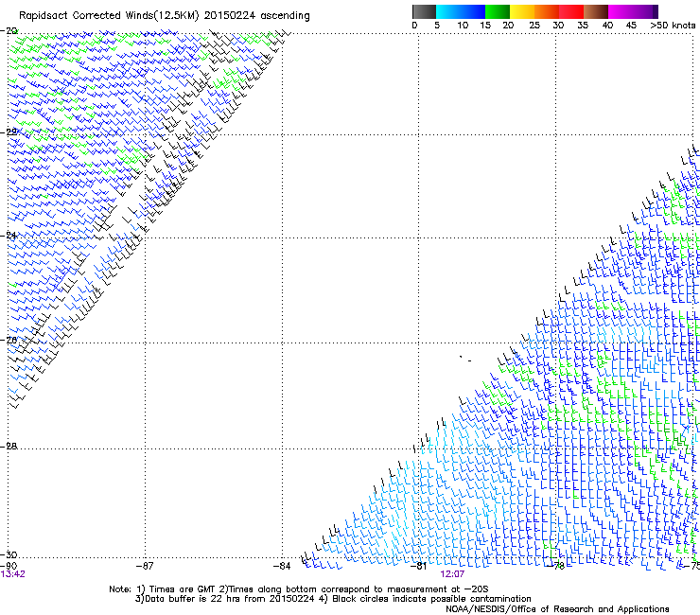Click the '5' label under the color bar
The image size is (700, 615).
point(437,26)
